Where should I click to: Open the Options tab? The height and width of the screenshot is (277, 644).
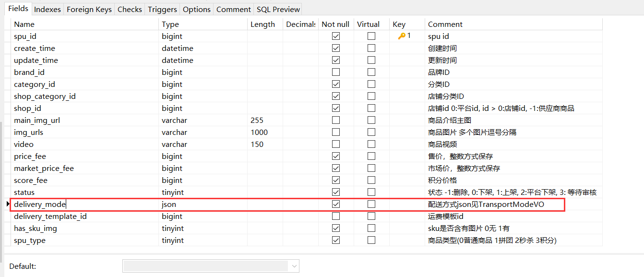(x=197, y=9)
